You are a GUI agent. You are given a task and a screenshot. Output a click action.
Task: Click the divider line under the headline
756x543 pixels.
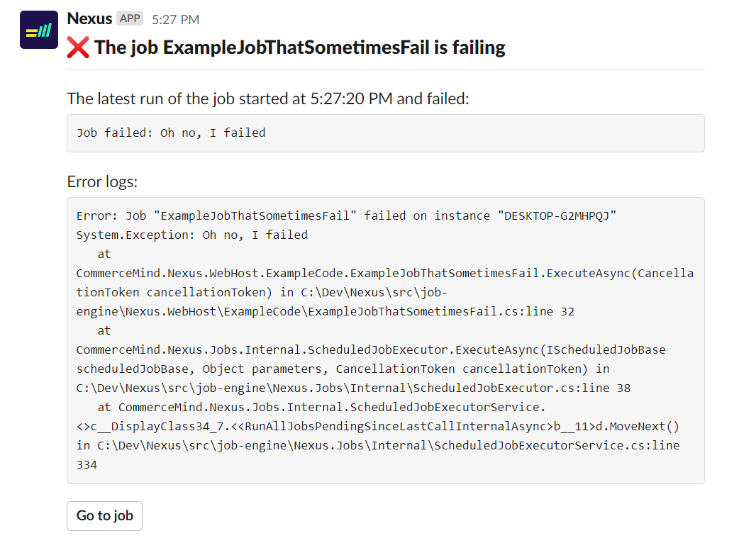(x=386, y=69)
